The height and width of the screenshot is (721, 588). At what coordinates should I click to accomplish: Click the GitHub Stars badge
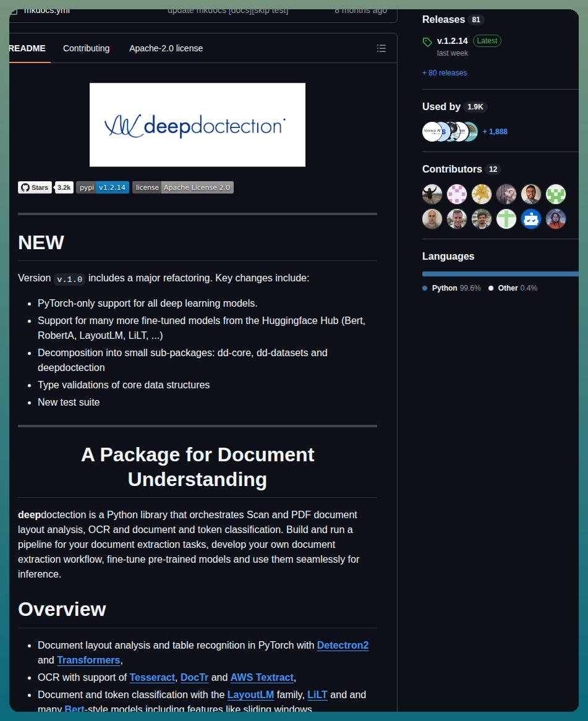click(35, 187)
